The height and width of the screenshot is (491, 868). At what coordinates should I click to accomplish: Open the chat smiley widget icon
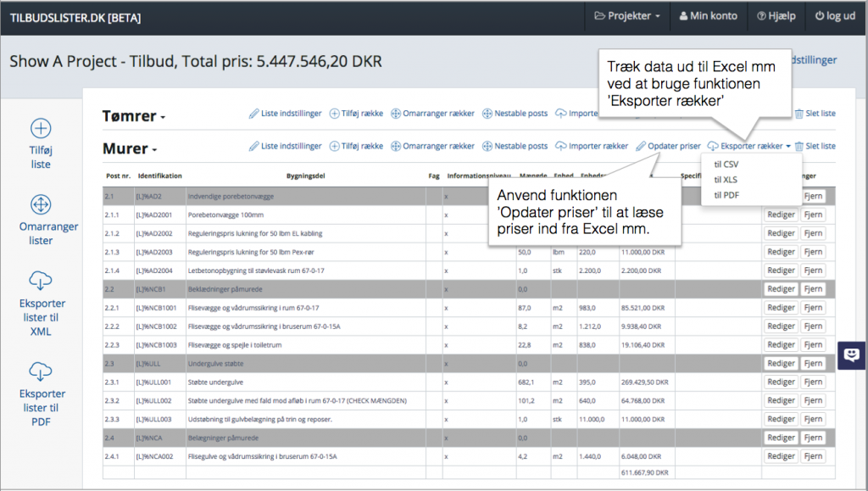852,354
